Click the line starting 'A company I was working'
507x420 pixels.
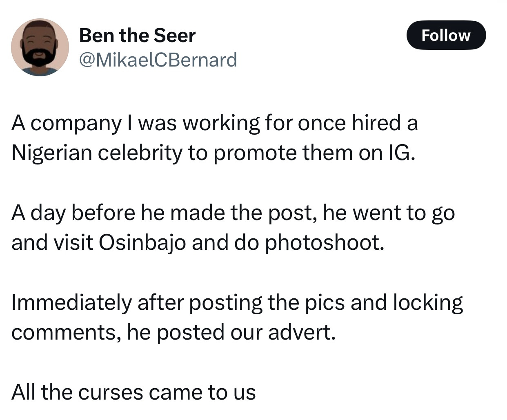pos(215,123)
